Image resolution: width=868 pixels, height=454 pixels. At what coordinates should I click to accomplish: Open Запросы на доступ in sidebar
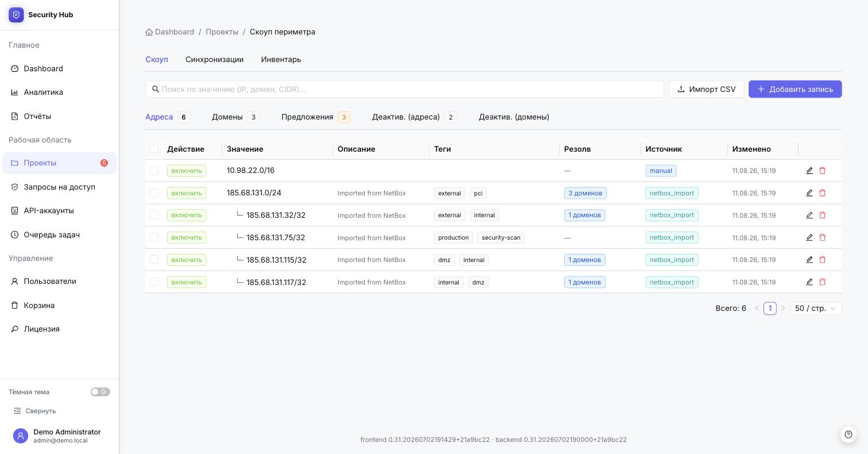pyautogui.click(x=59, y=187)
